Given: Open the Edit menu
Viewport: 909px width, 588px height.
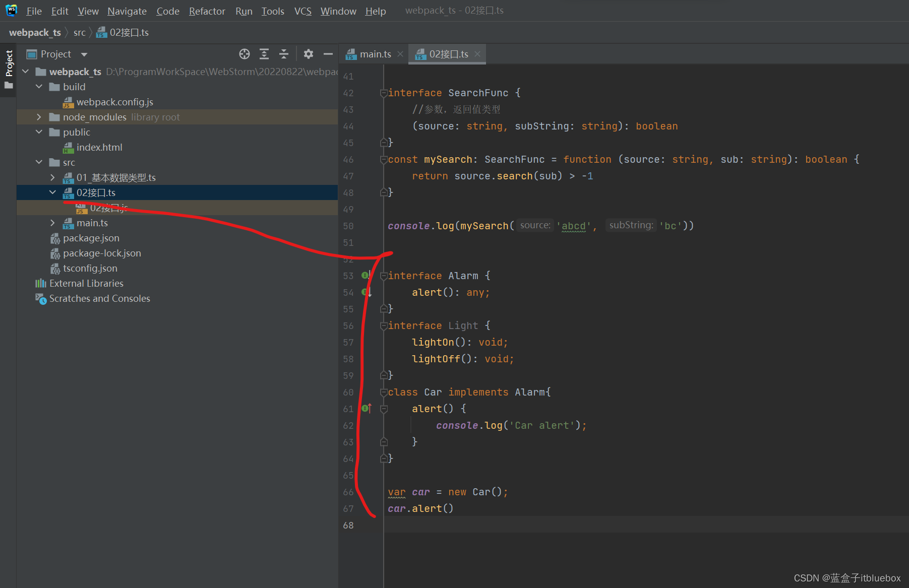Looking at the screenshot, I should click(59, 11).
